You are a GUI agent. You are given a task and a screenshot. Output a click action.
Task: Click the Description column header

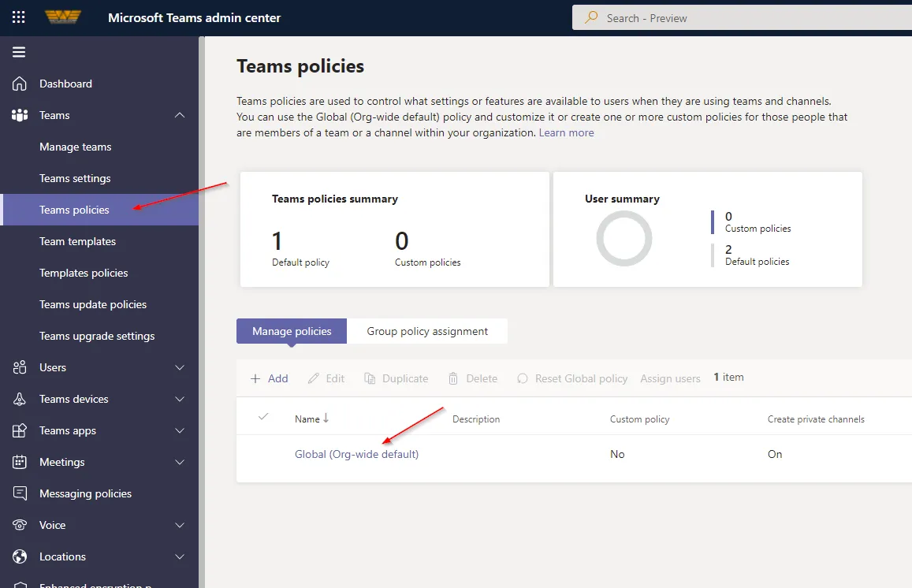476,419
